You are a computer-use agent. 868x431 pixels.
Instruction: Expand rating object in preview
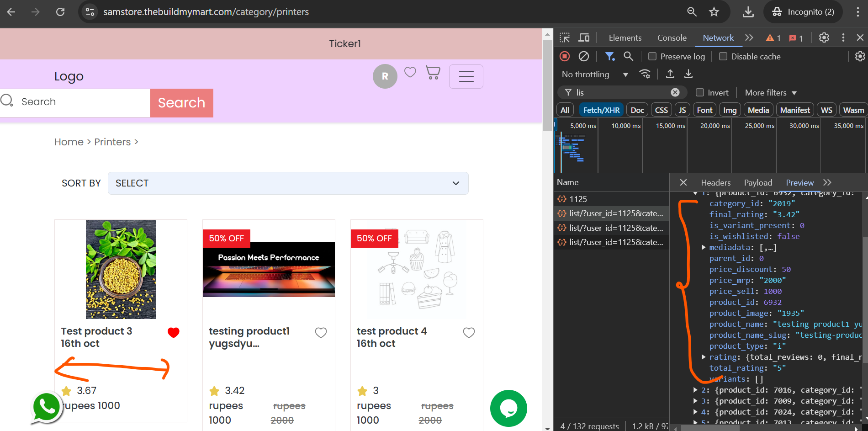coord(704,357)
